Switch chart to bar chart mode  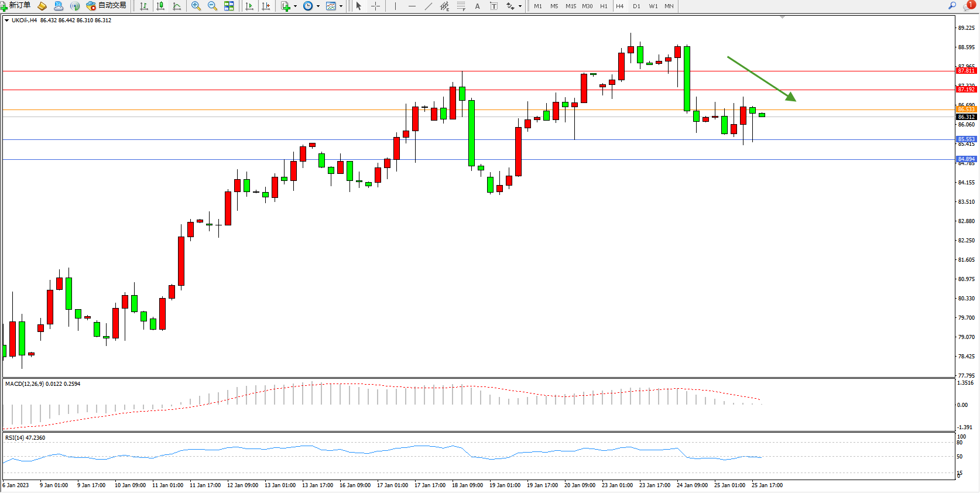click(143, 6)
